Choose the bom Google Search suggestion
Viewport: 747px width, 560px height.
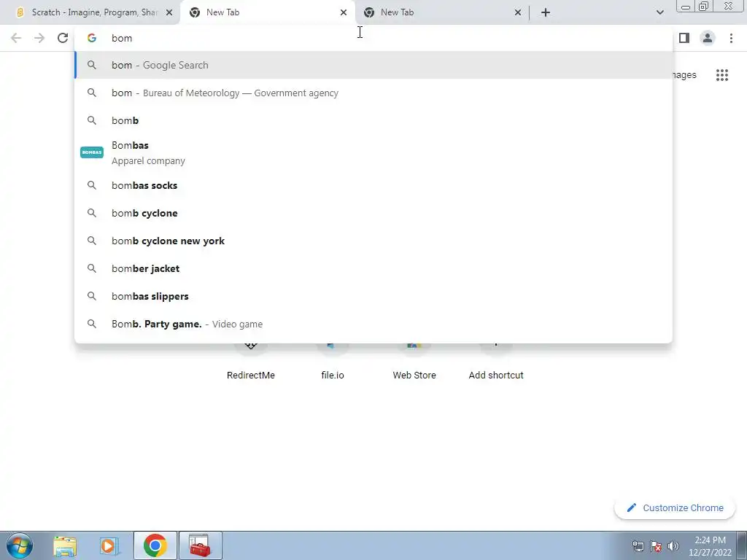tap(373, 65)
